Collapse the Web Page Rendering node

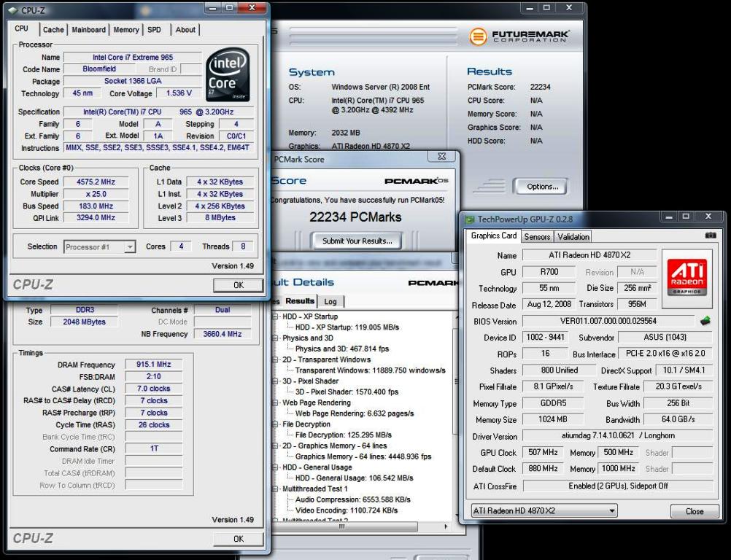point(276,402)
